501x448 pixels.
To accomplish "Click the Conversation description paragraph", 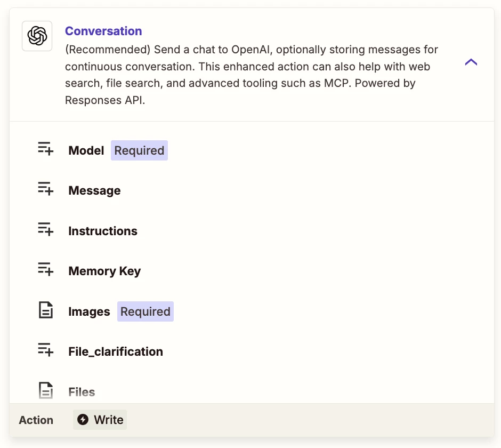I will pos(252,75).
